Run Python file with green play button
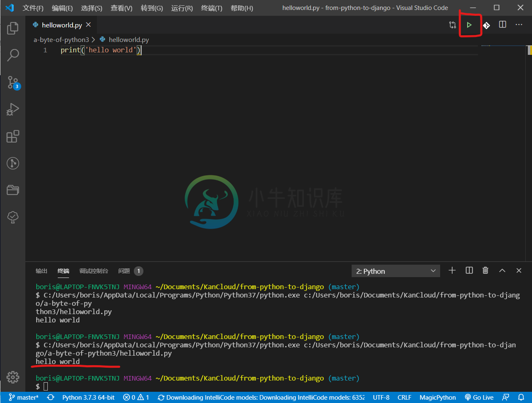 pyautogui.click(x=469, y=25)
